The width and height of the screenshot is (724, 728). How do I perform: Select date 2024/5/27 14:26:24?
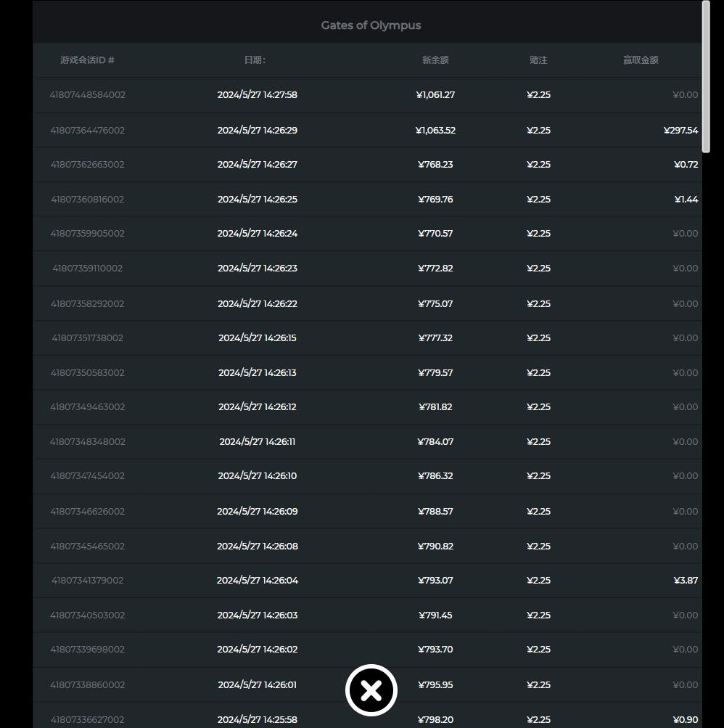pyautogui.click(x=258, y=233)
